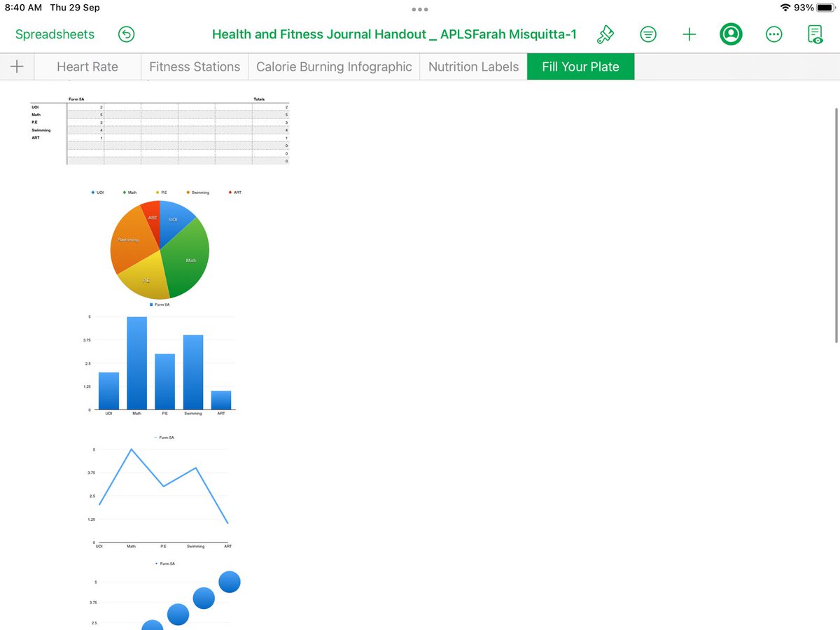Tap the UOI bar in bar chart
This screenshot has width=840, height=630.
click(x=108, y=391)
